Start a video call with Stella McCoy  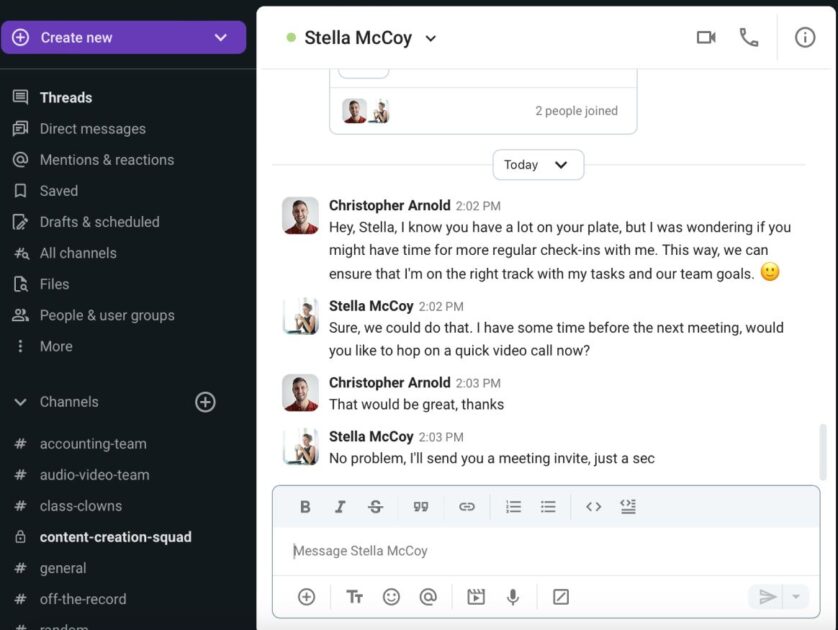tap(706, 36)
